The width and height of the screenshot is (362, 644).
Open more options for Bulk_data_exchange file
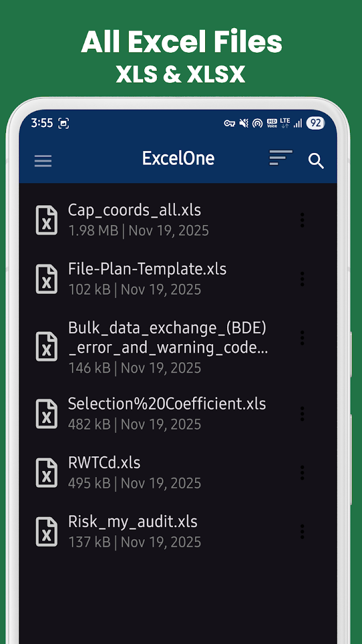(302, 338)
